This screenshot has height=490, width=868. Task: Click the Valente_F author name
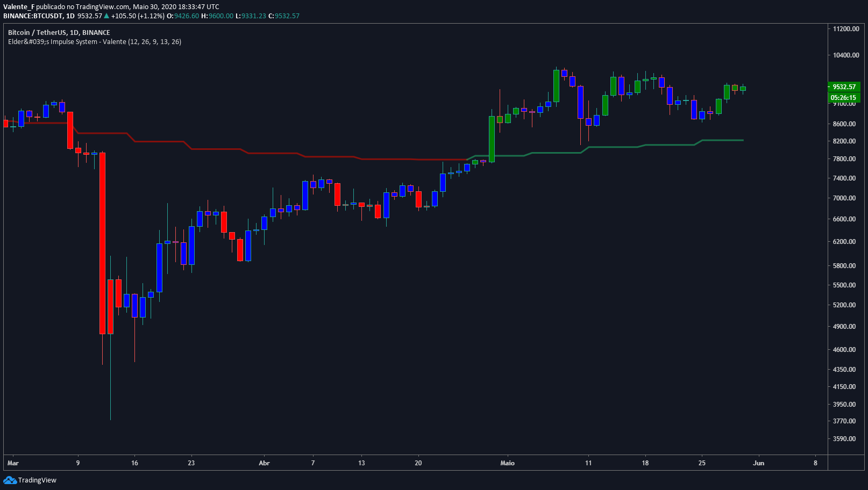[x=19, y=7]
